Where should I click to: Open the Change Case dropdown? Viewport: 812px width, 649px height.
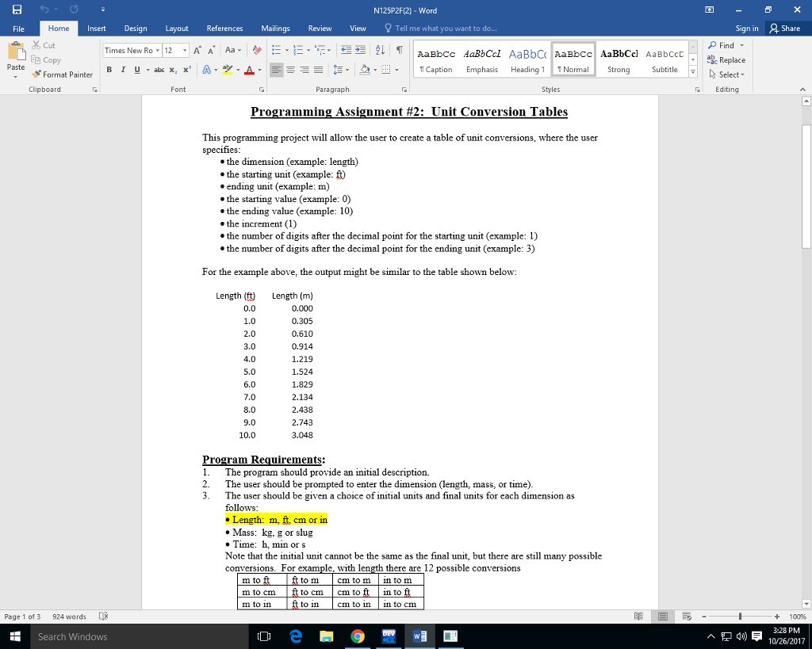click(230, 50)
